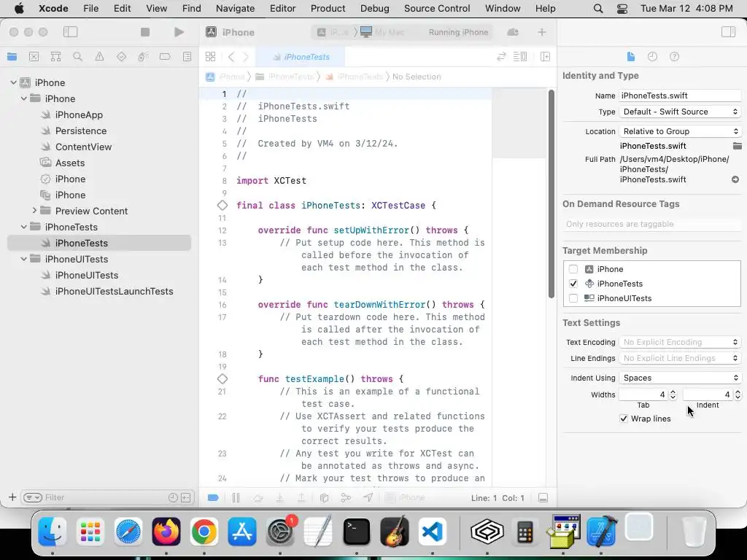Open the related items grid icon
747x560 pixels.
pyautogui.click(x=210, y=57)
